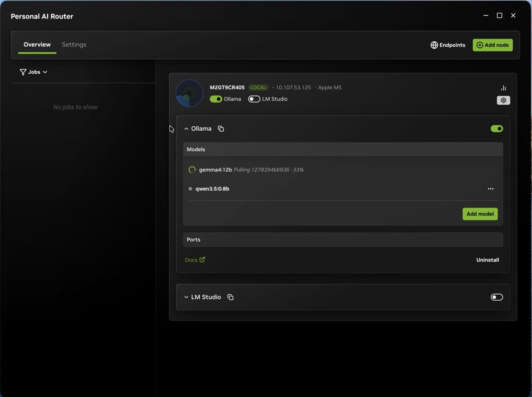
Task: Click the Add model button
Action: pos(480,214)
